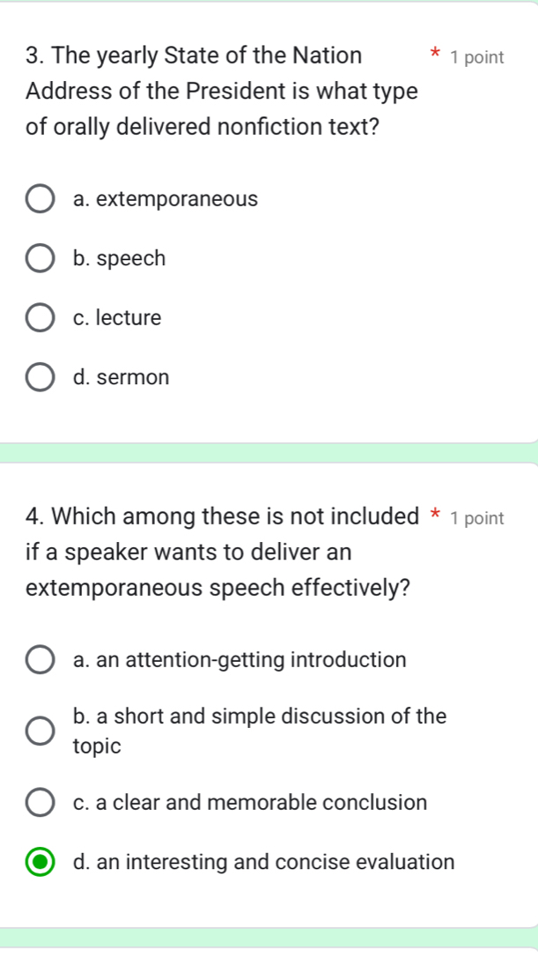Mark radio circle for 'clear and memorable conclusion'
The width and height of the screenshot is (538, 980).
coord(40,803)
